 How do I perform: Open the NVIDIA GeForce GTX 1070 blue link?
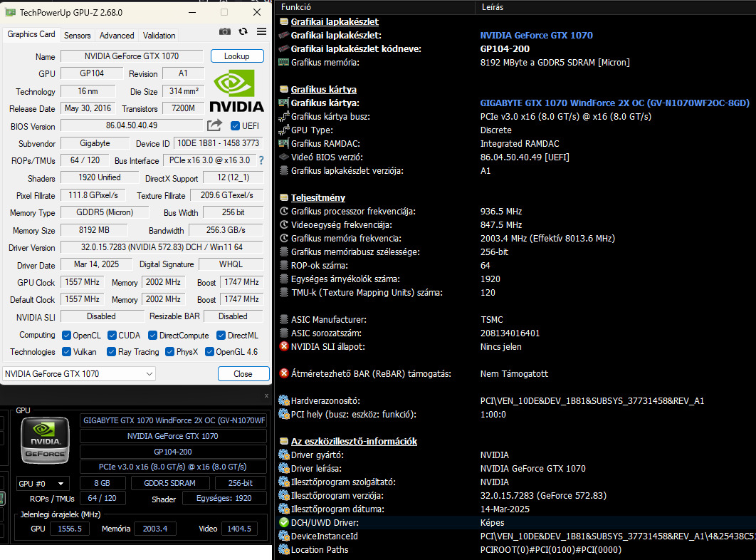536,35
